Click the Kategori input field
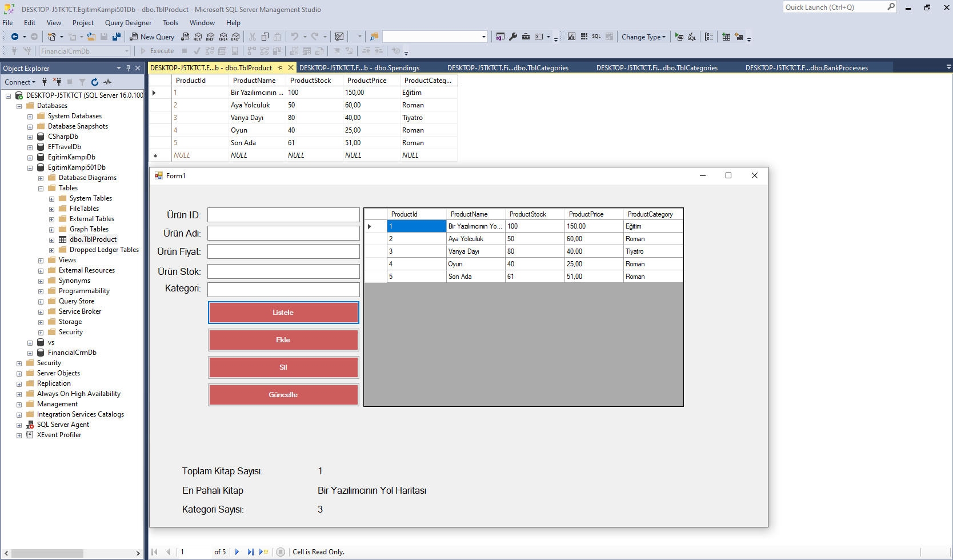Viewport: 953px width, 560px height. (283, 290)
